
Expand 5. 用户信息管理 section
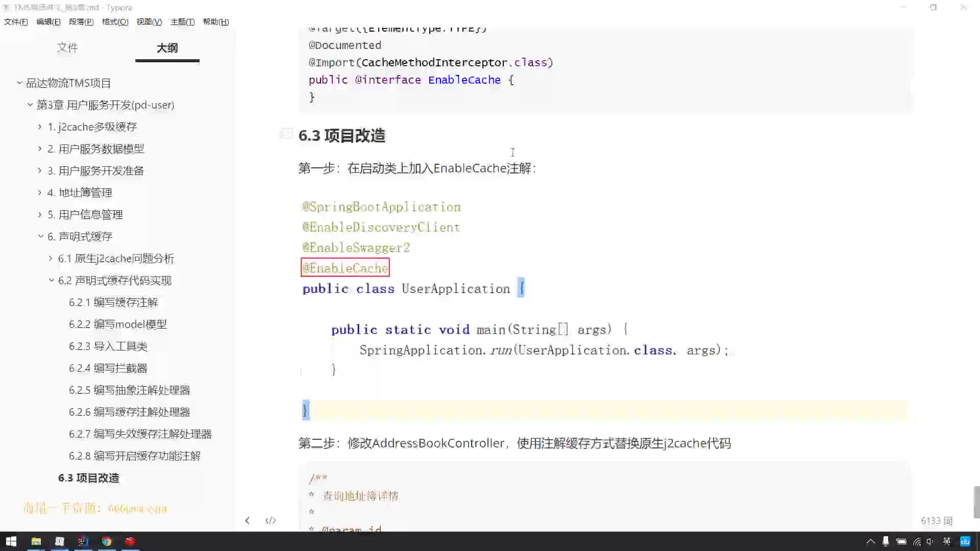pyautogui.click(x=40, y=214)
